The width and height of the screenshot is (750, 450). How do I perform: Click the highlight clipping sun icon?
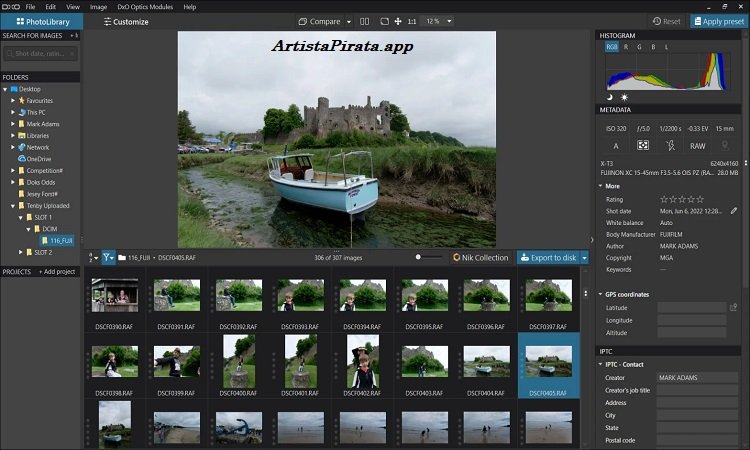[x=625, y=97]
